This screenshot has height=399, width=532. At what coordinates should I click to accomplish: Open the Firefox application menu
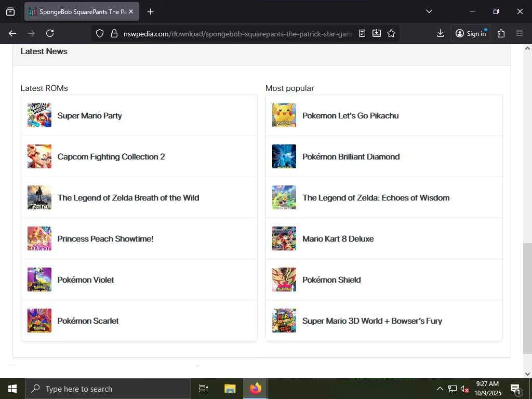click(520, 33)
